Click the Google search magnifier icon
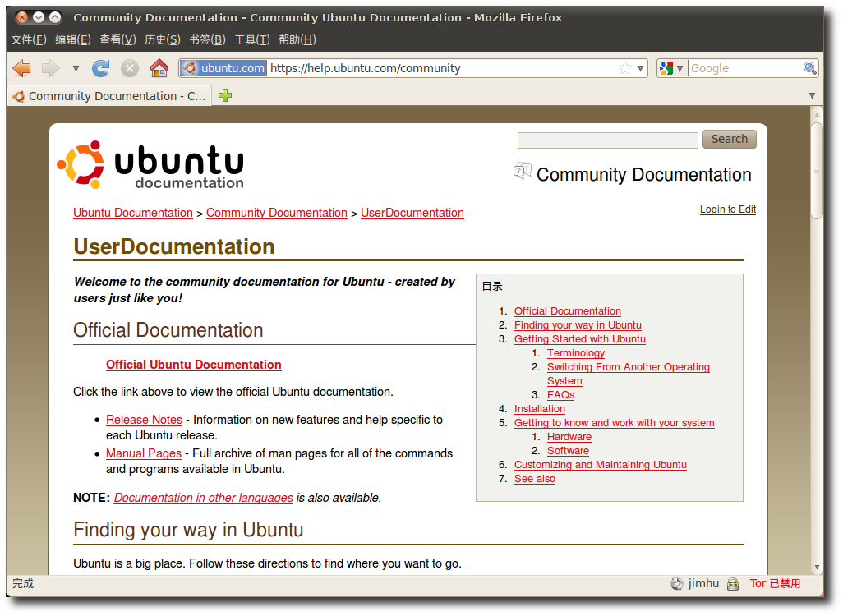This screenshot has height=616, width=843. (809, 68)
